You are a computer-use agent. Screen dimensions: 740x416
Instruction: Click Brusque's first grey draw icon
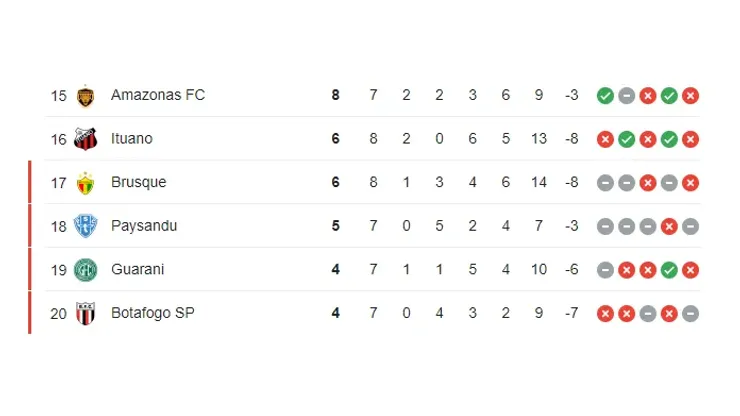pos(605,183)
